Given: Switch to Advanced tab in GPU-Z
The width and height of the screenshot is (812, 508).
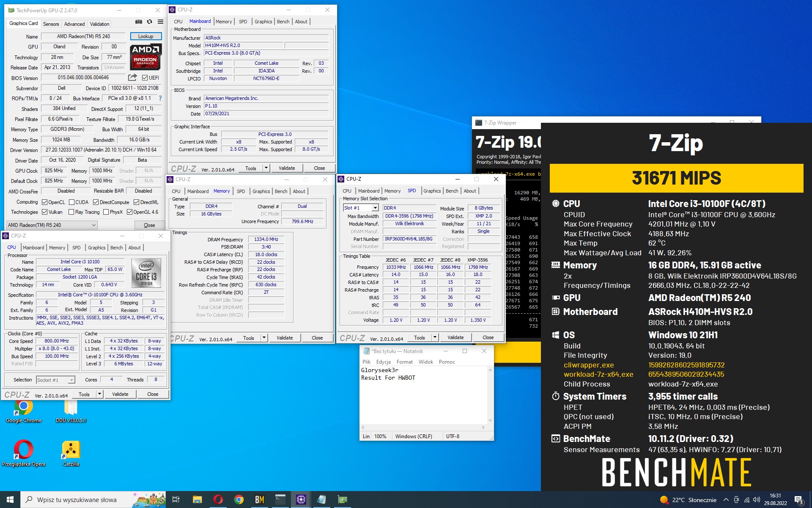Looking at the screenshot, I should 74,24.
